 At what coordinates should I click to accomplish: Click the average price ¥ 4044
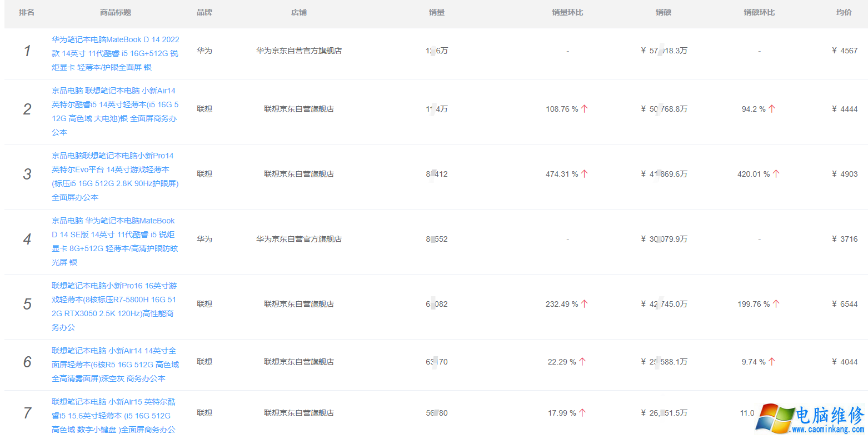845,362
